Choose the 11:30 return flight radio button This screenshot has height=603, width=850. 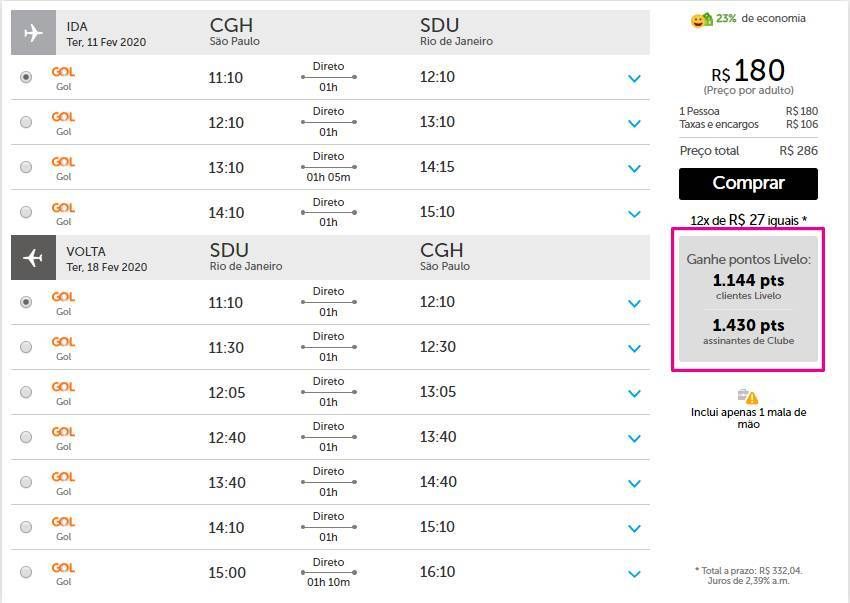(26, 347)
